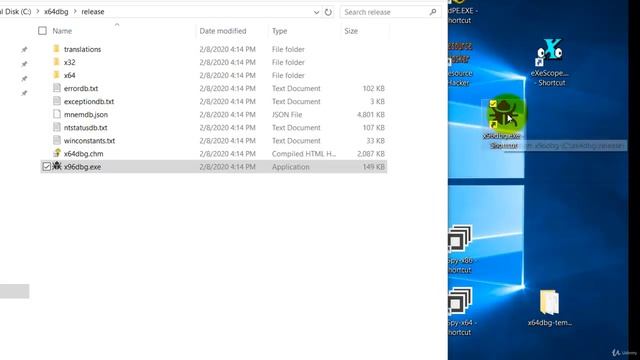Click the exceptiondb.txt file name
This screenshot has height=360, width=640.
click(x=89, y=102)
